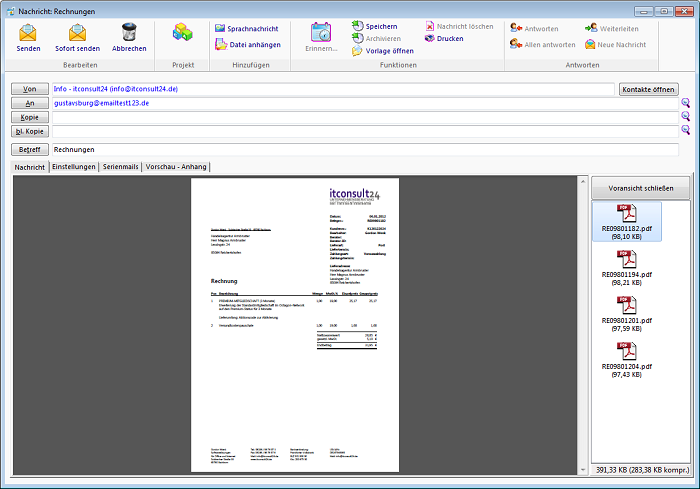Click the An recipient button
Screen dimensions: 700x489
point(30,103)
